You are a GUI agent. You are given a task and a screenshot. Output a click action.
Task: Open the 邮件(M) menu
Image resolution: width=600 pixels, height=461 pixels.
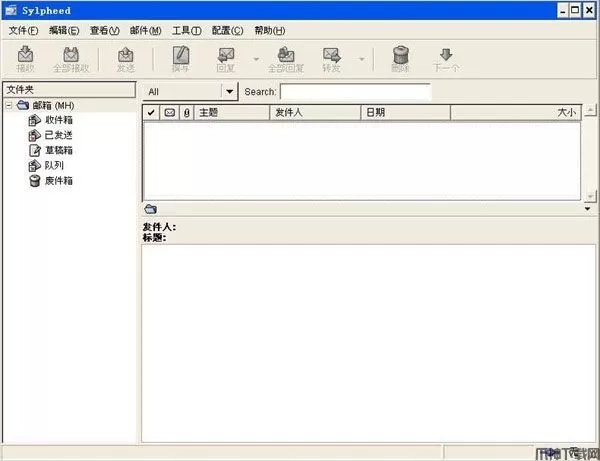click(x=145, y=31)
